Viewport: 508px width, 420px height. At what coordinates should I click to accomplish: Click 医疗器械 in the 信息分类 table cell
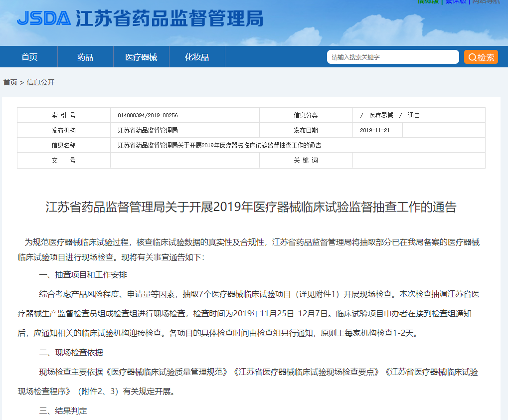[x=381, y=115]
